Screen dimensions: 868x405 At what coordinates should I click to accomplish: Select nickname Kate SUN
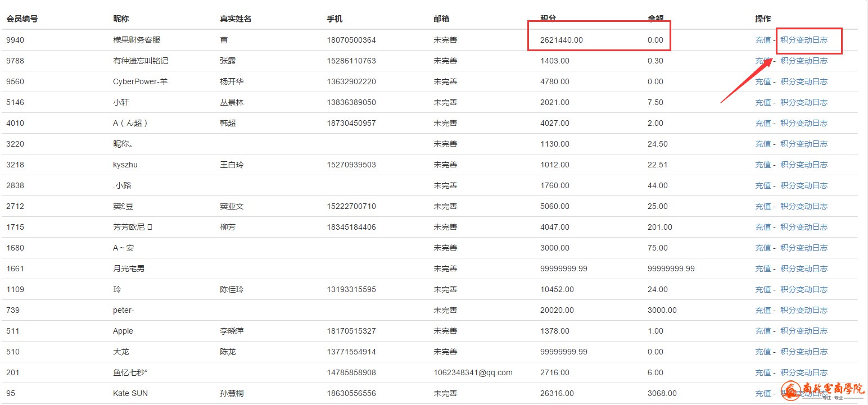(x=130, y=393)
